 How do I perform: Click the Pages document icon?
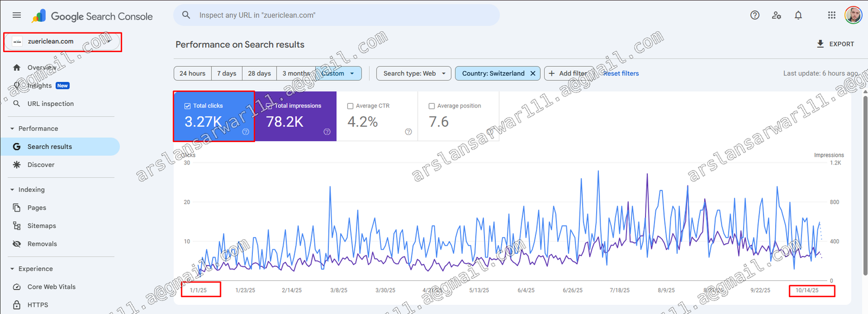[x=17, y=208]
